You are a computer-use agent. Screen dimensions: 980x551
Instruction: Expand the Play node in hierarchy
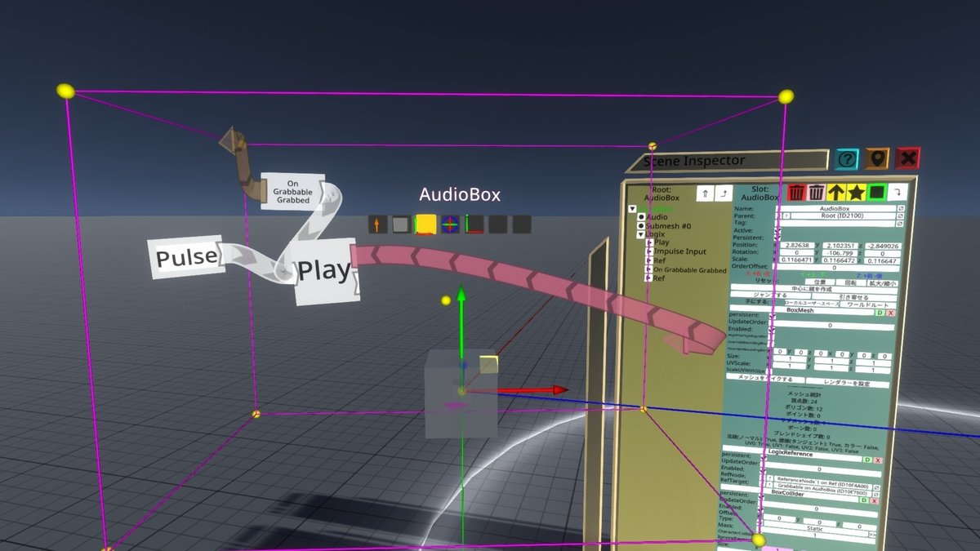[x=649, y=242]
